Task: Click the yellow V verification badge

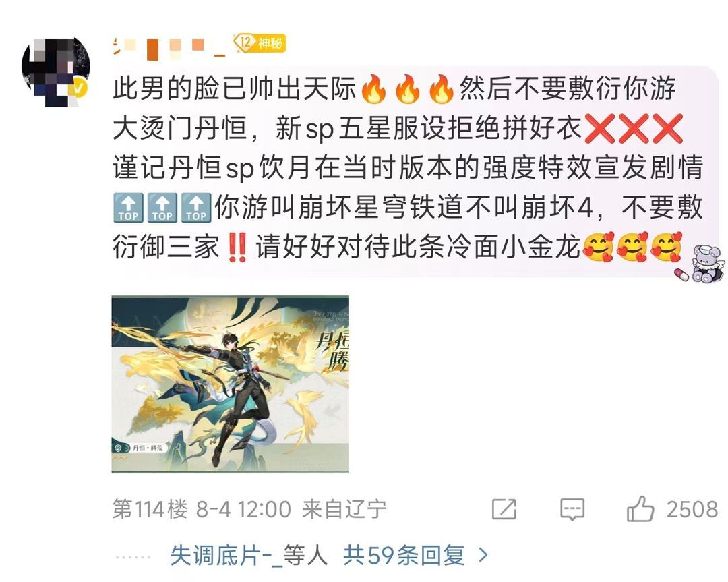Action: tap(79, 88)
